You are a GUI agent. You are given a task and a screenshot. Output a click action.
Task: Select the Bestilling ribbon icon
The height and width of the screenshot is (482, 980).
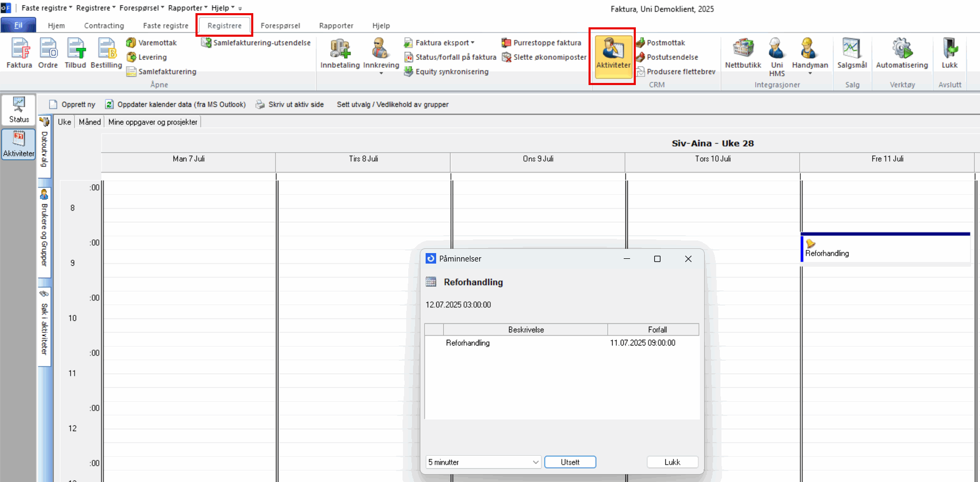tap(106, 53)
